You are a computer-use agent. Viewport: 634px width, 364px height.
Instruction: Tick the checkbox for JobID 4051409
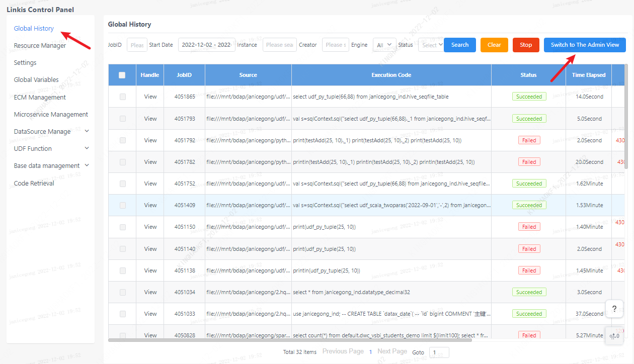[x=123, y=206]
